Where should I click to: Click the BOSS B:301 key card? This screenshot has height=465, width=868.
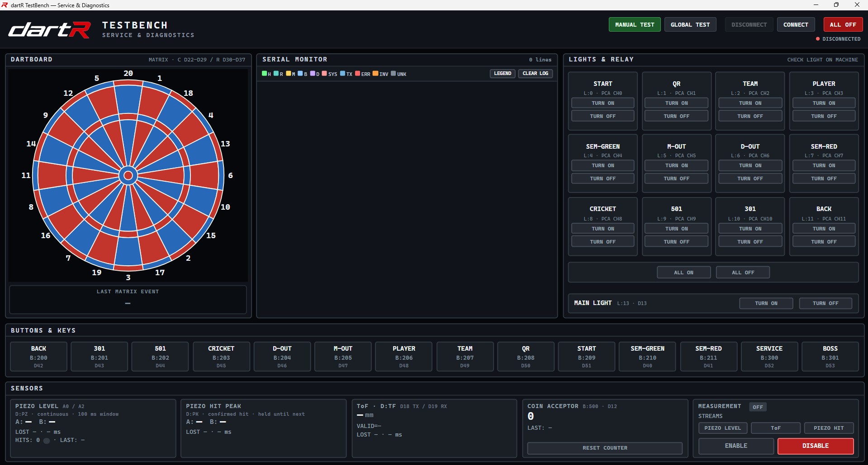pos(830,357)
